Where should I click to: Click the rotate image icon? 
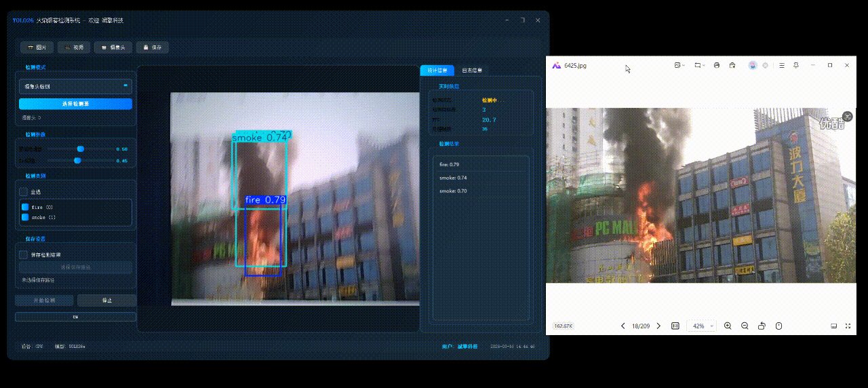click(762, 326)
